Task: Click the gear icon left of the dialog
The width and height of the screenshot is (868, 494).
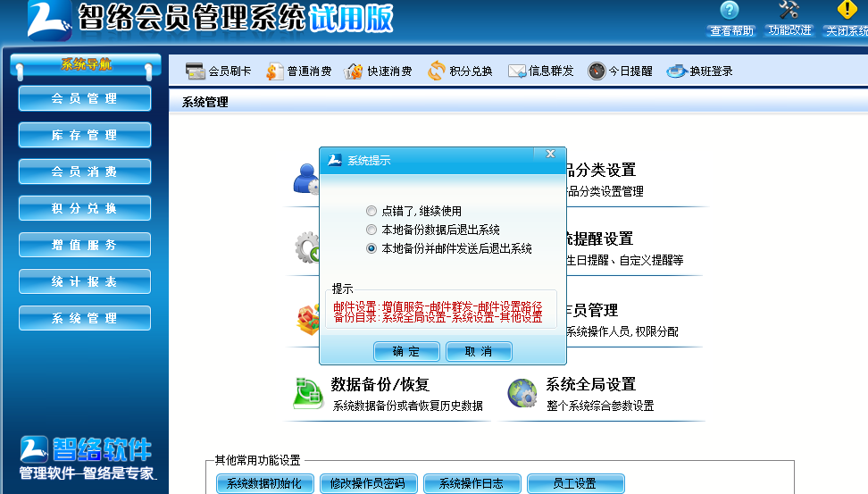Action: [307, 247]
